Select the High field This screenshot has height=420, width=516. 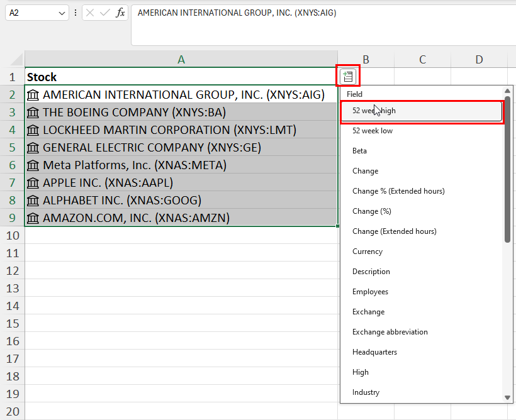[x=422, y=372]
